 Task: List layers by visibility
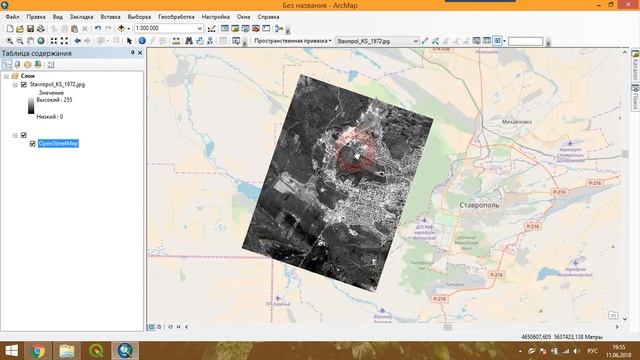[27, 64]
